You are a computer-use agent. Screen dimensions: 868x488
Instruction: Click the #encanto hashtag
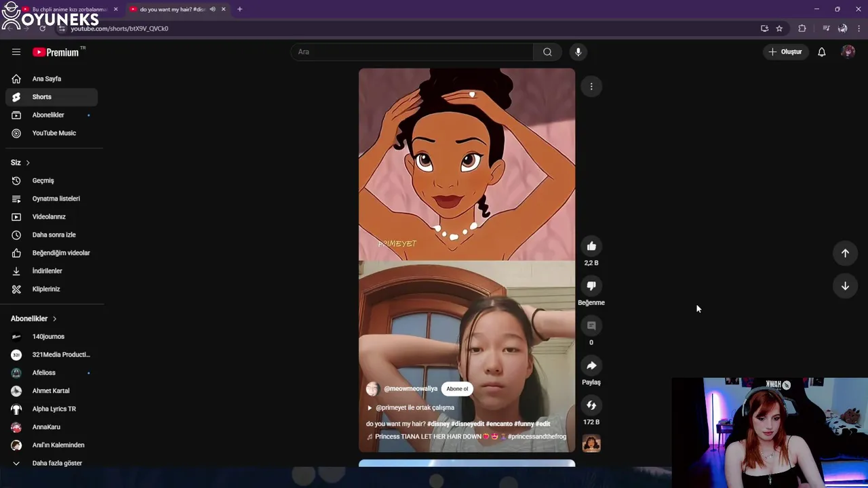pyautogui.click(x=499, y=424)
